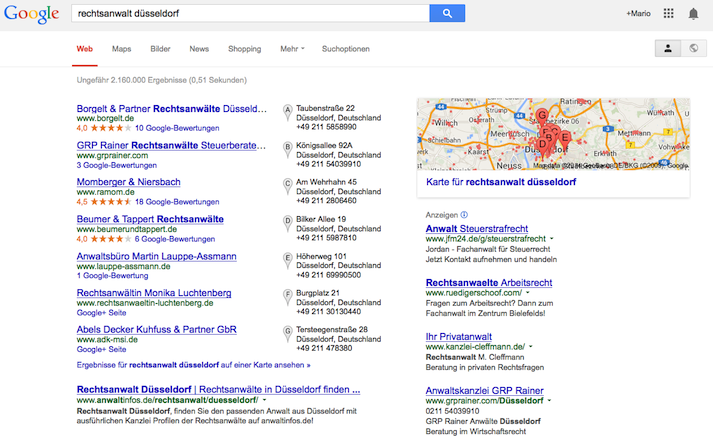Viewport: 713px width, 436px height.
Task: Open Google+ Seite for Monika Luchtenberg
Action: (101, 313)
